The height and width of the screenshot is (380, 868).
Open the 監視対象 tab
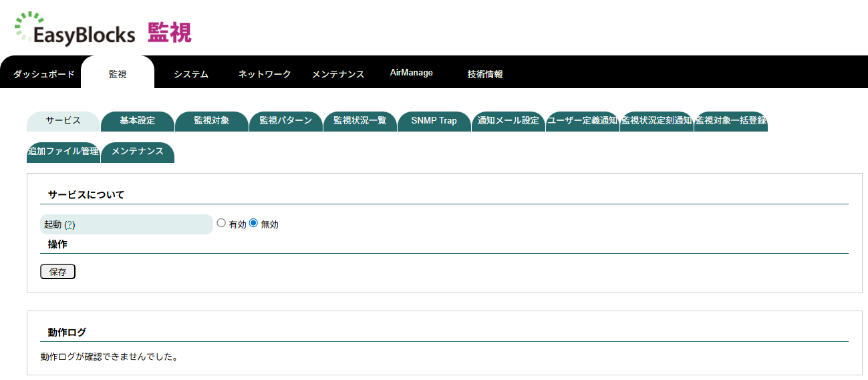tap(212, 121)
